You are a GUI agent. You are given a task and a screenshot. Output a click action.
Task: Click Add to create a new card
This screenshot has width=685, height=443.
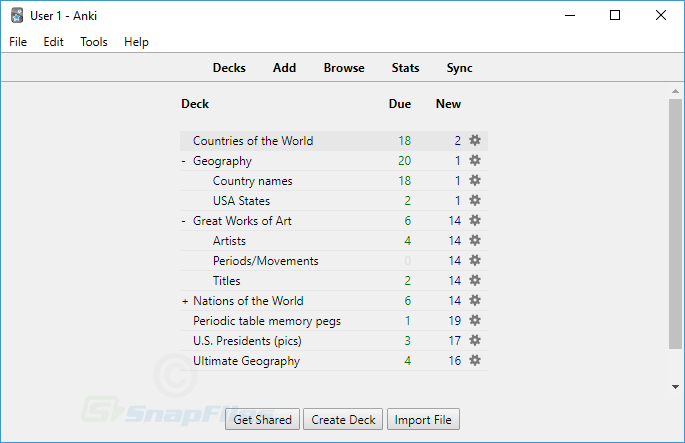[x=284, y=68]
